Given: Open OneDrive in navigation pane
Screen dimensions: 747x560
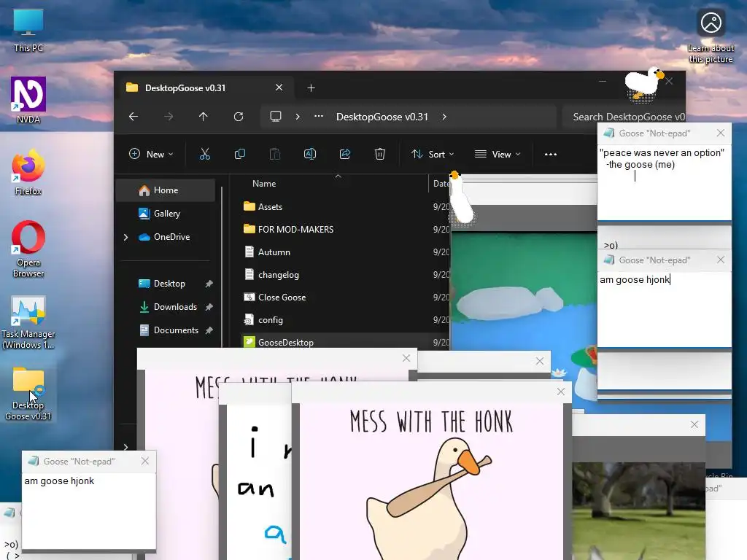Looking at the screenshot, I should coord(166,237).
